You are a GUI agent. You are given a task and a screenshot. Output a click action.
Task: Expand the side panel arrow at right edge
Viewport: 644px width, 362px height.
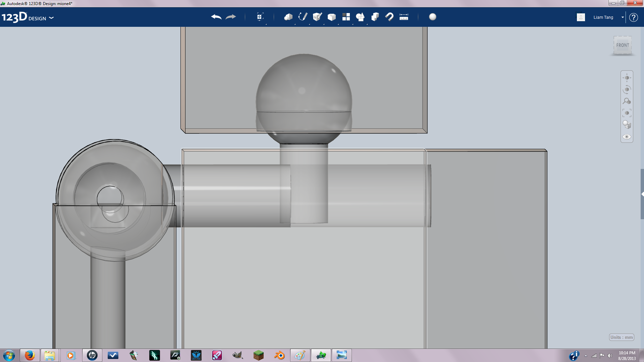pyautogui.click(x=642, y=194)
